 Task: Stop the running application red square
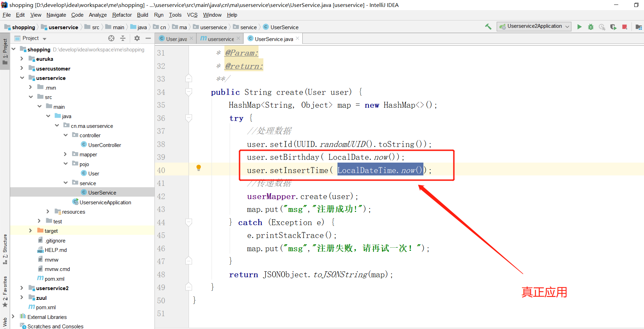pyautogui.click(x=625, y=27)
